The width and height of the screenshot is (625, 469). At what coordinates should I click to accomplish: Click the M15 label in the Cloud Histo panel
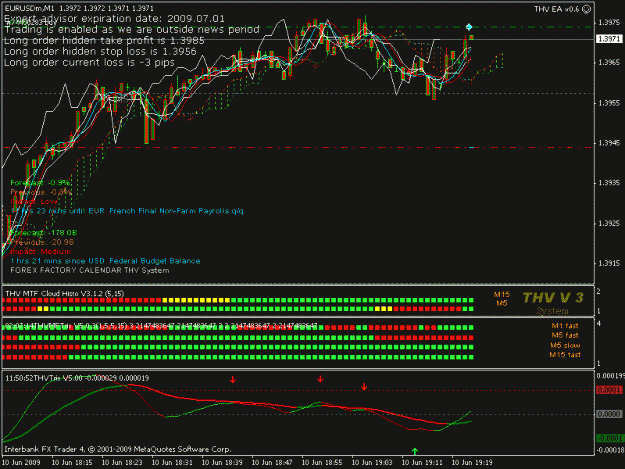(x=501, y=294)
